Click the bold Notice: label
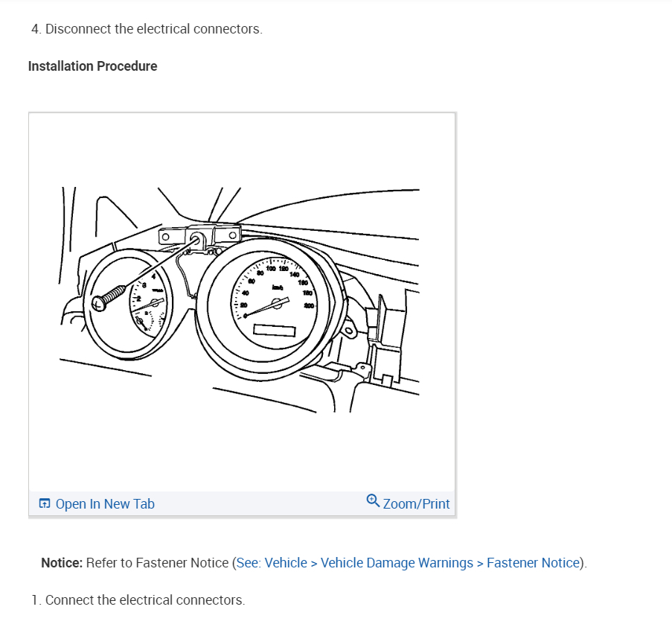672x627 pixels. 62,563
